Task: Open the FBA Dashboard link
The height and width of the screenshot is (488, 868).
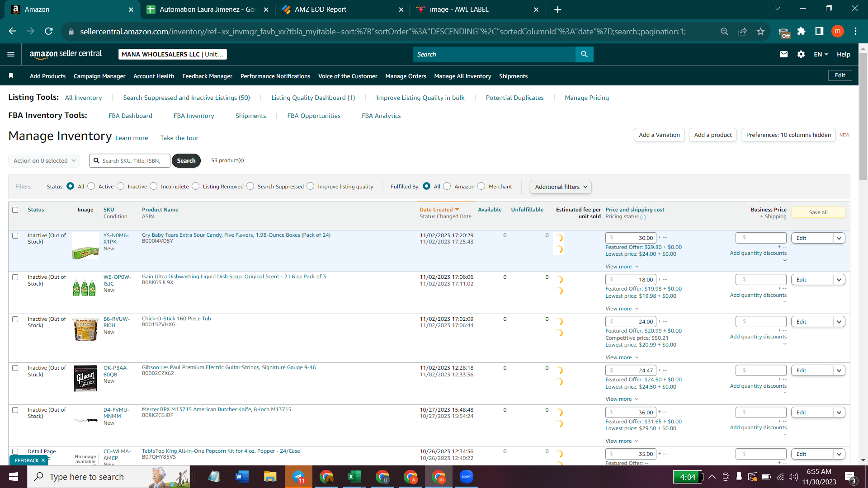Action: pos(130,116)
